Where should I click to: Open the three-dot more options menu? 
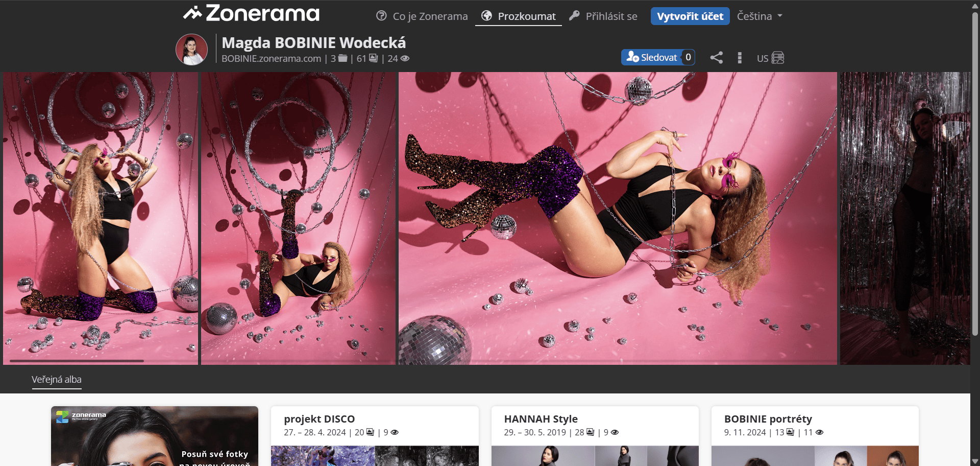click(740, 58)
